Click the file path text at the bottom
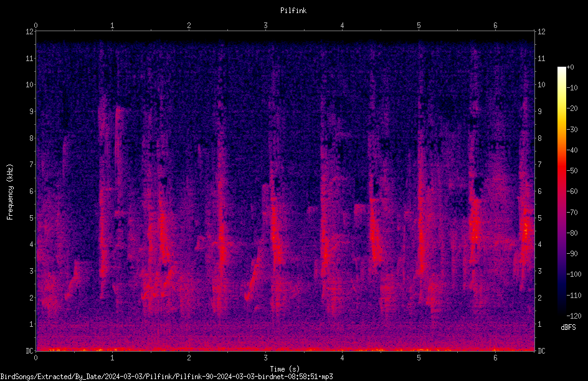588x381 pixels. tap(166, 377)
